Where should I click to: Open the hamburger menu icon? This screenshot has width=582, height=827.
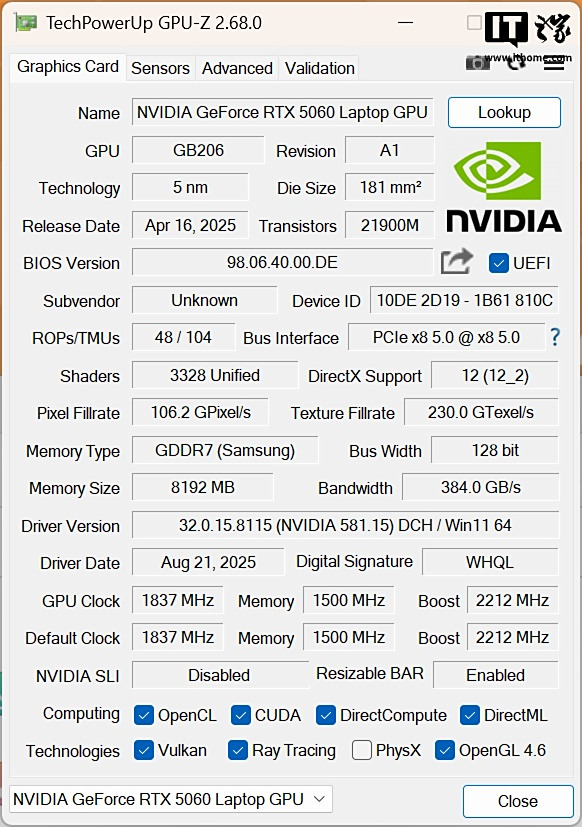coord(554,63)
